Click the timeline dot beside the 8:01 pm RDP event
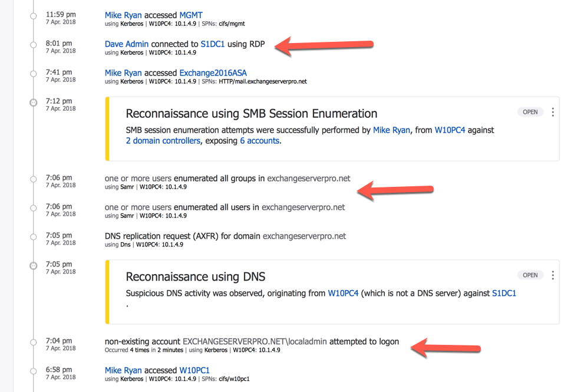This screenshot has height=392, width=574. click(34, 44)
